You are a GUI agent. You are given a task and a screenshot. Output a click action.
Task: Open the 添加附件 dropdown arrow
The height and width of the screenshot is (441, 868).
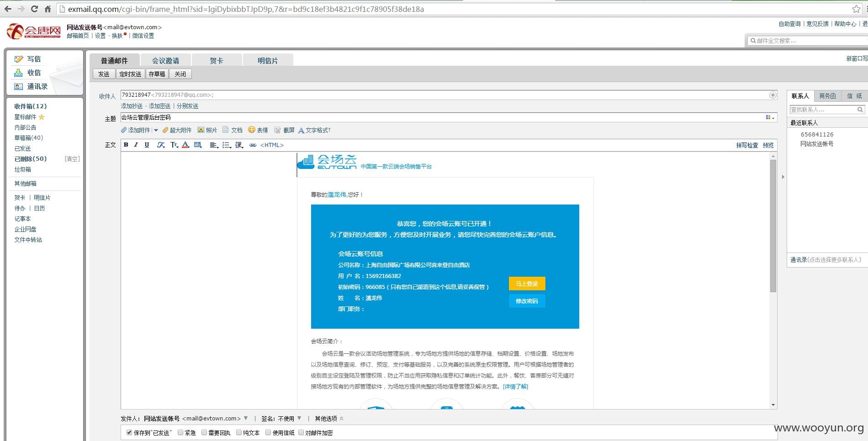tap(156, 130)
